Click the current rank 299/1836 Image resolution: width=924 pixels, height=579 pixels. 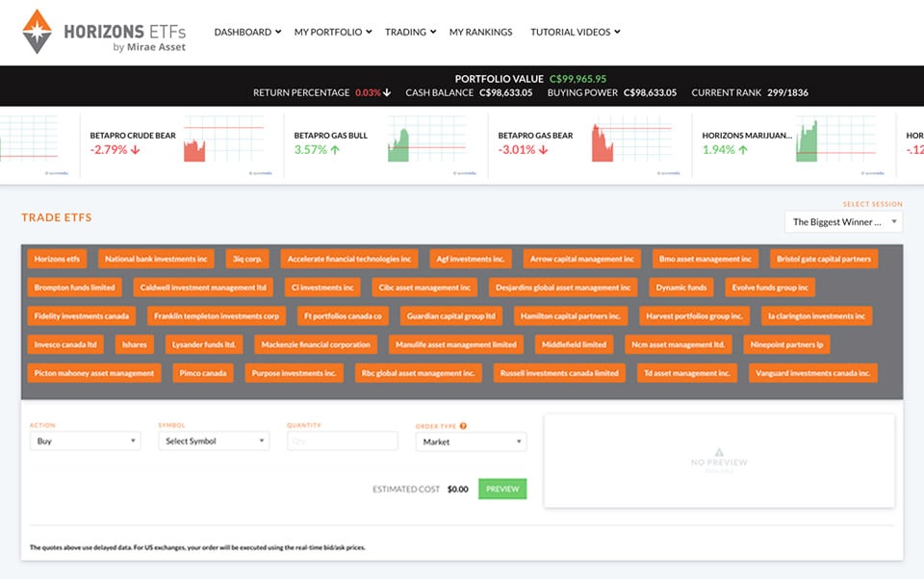[x=788, y=92]
